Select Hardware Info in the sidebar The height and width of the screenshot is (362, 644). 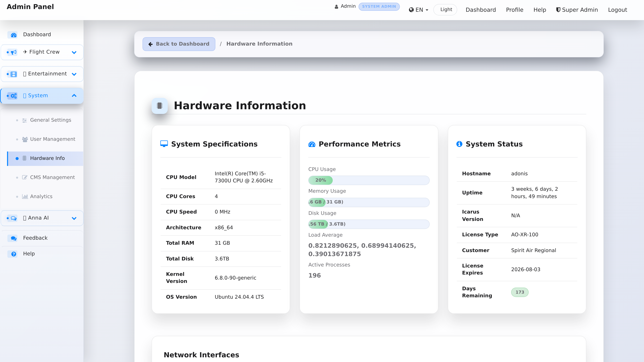pos(45,158)
